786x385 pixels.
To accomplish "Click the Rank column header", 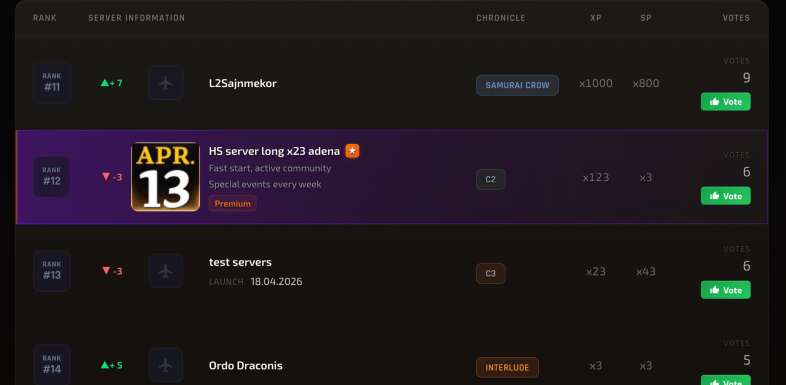I will pyautogui.click(x=45, y=18).
